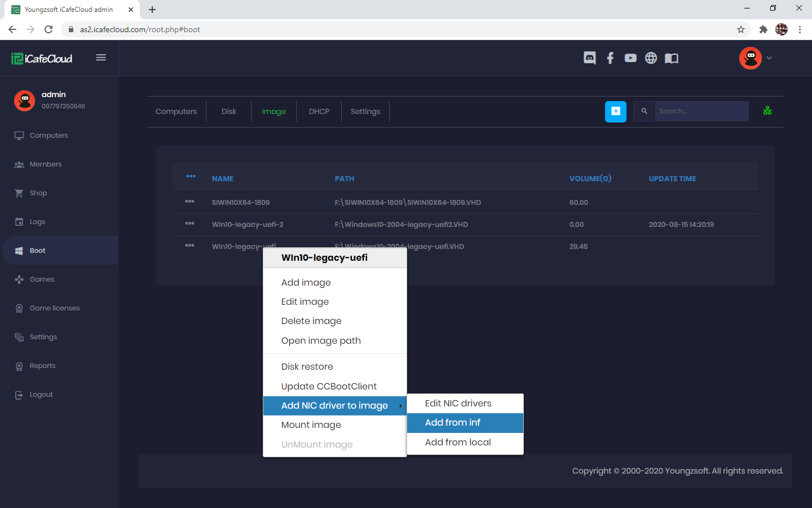Click the blue add image plus button
The width and height of the screenshot is (812, 508).
point(615,111)
